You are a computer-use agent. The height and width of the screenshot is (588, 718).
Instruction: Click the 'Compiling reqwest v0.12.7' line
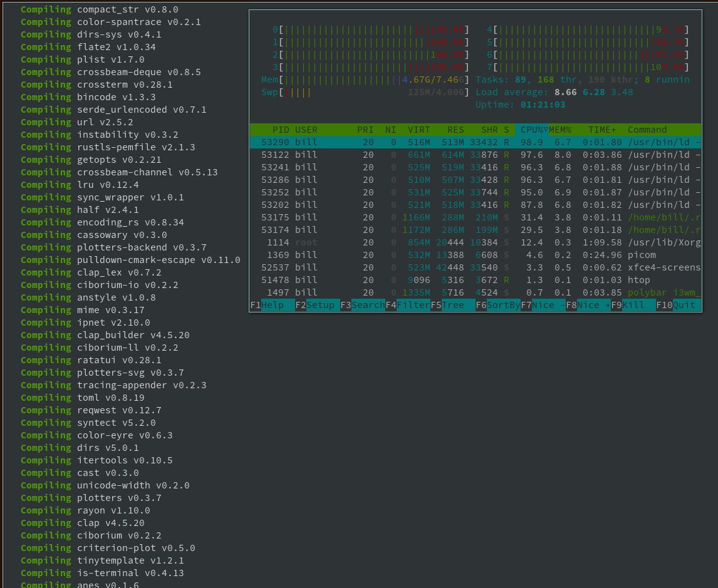91,410
